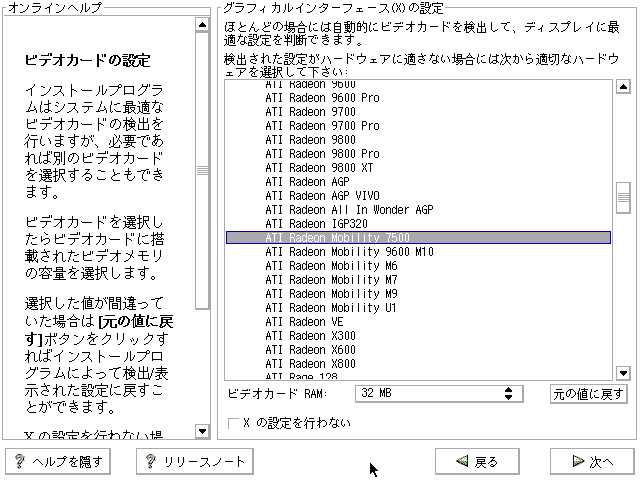Image resolution: width=640 pixels, height=480 pixels.
Task: Click down arrow of video card list scrollbar
Action: point(623,373)
